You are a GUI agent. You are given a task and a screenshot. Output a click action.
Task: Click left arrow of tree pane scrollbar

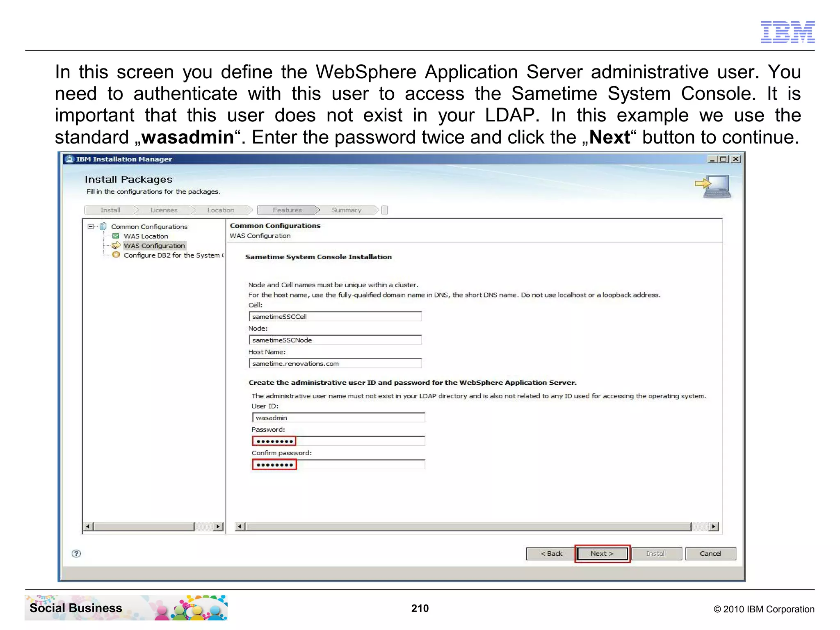[x=88, y=526]
